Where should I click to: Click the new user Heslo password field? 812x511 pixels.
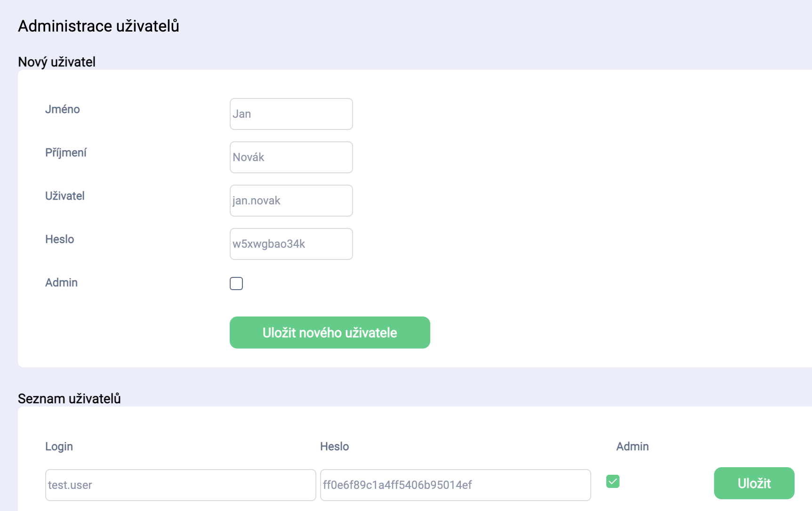click(x=291, y=244)
